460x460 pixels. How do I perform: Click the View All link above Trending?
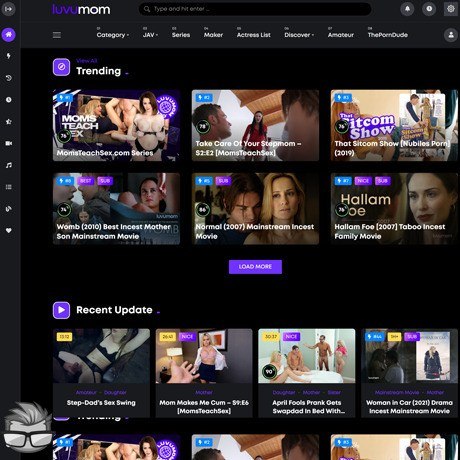point(87,61)
